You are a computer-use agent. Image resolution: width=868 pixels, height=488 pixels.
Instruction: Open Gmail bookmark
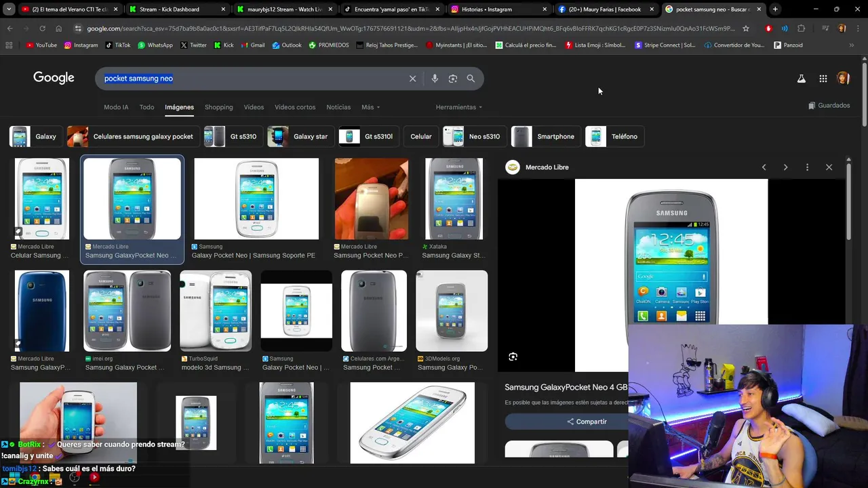[x=252, y=45]
